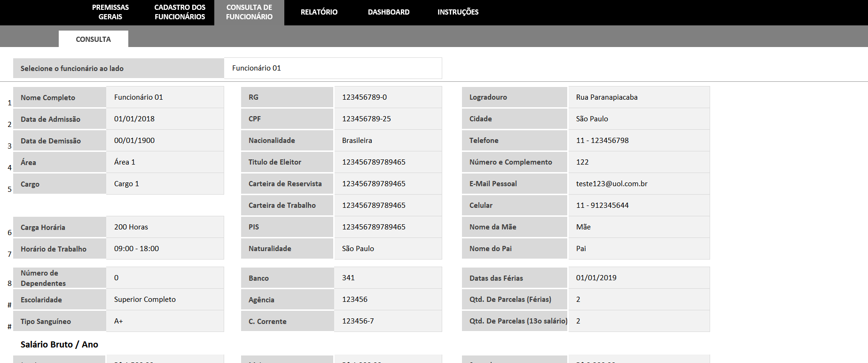The image size is (868, 363).
Task: Open the Instruções tab
Action: point(458,12)
